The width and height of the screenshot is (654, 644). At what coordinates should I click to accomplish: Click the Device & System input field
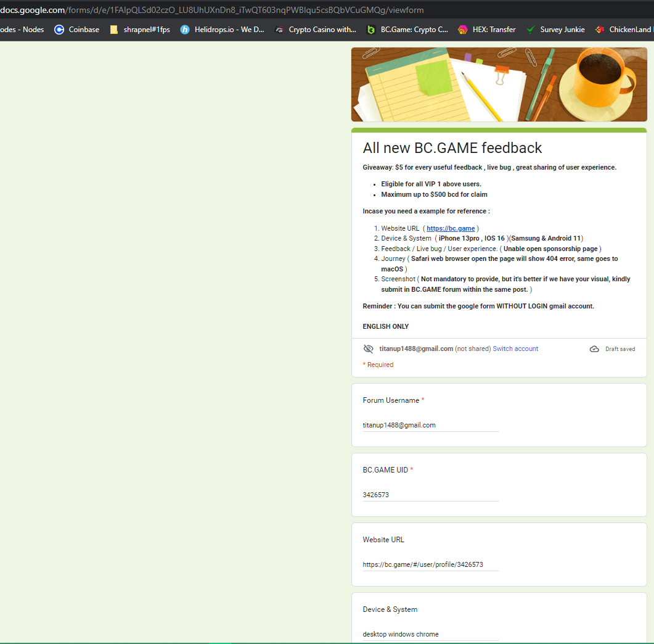(430, 634)
